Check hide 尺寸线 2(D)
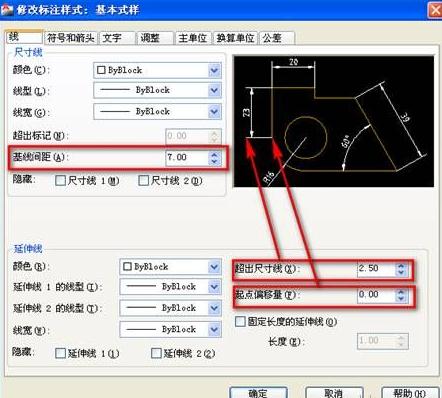The image size is (442, 398). [x=143, y=181]
